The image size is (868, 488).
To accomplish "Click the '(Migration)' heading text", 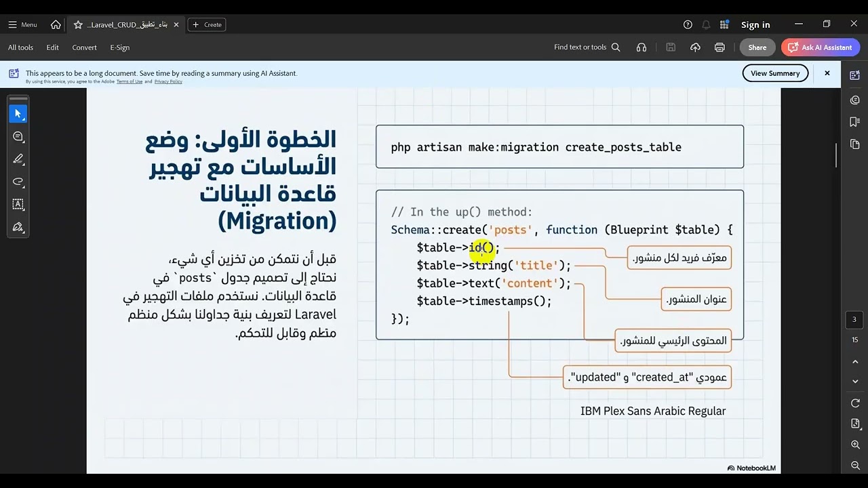I will coord(277,221).
